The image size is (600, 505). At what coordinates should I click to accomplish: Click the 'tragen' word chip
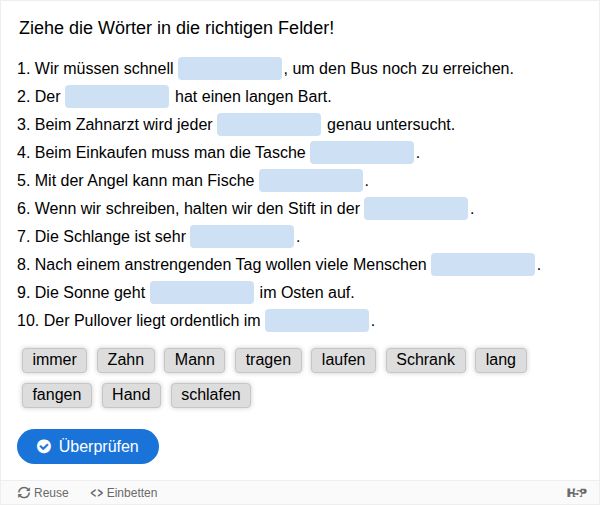[x=268, y=360]
